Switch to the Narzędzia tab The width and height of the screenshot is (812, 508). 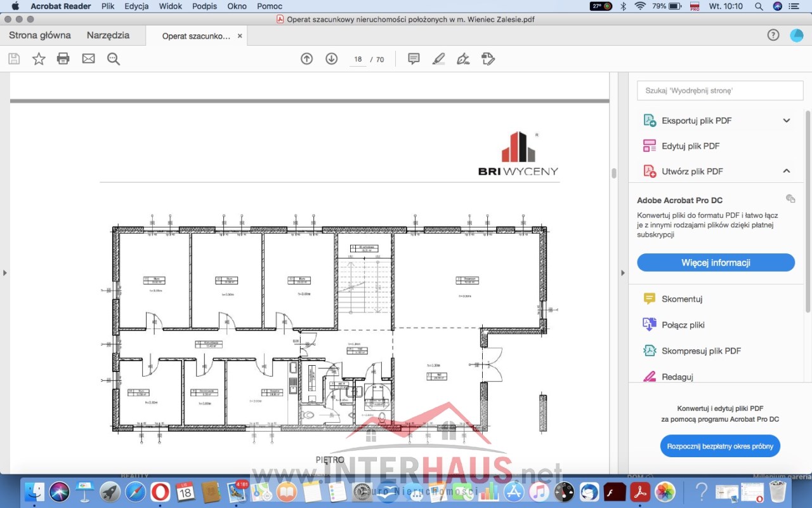click(x=108, y=36)
